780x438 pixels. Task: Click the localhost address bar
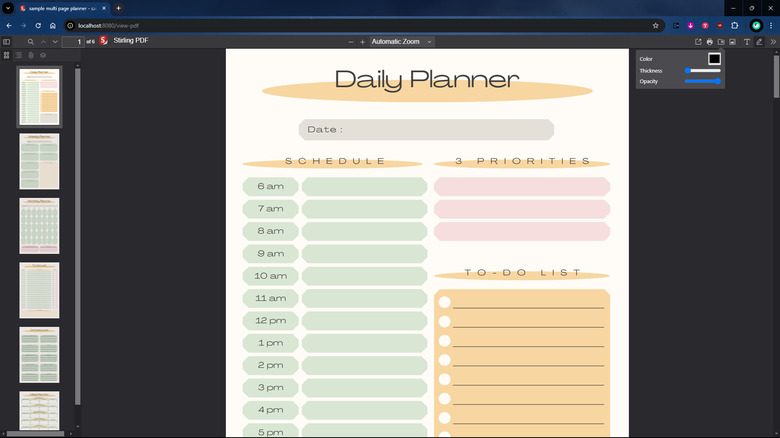(364, 25)
